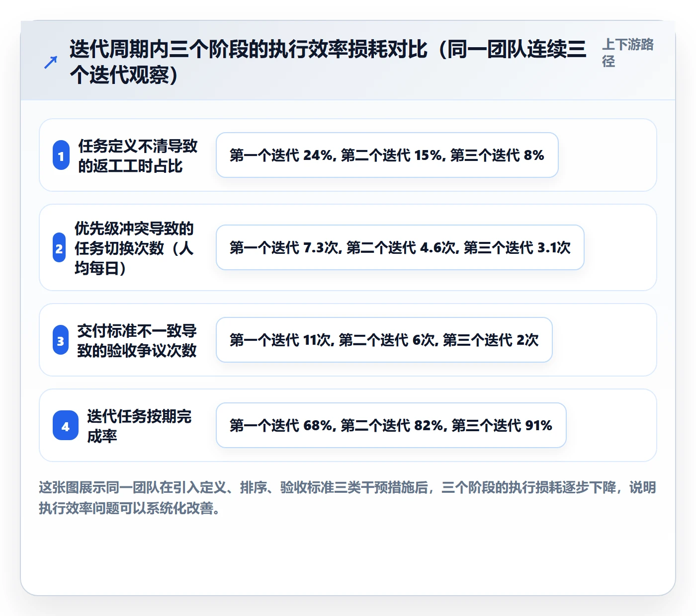Click the blue number 4 badge

(66, 426)
